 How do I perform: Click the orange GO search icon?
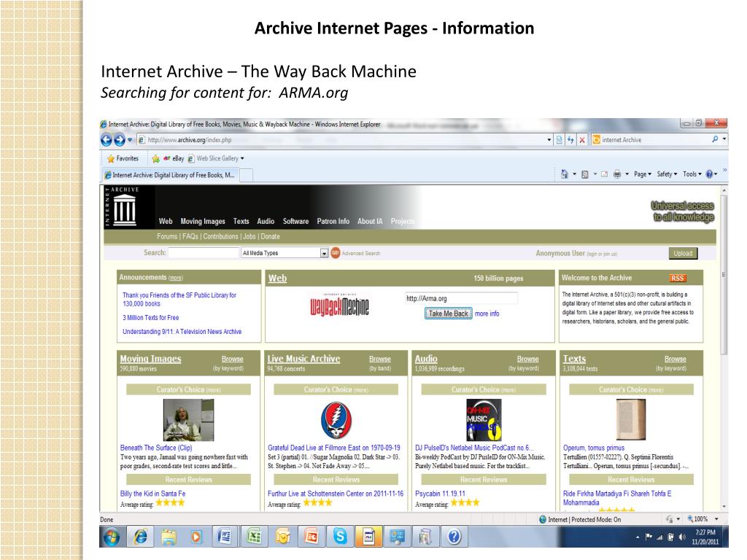point(336,253)
